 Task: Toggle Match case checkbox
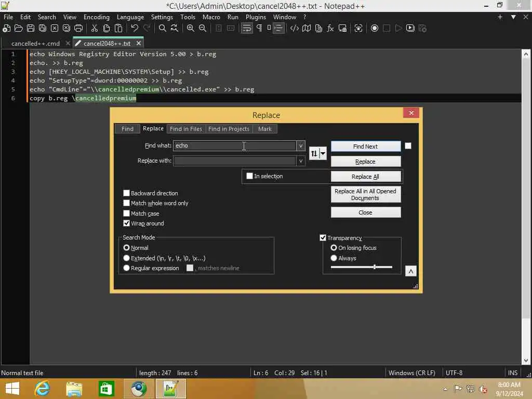(127, 214)
